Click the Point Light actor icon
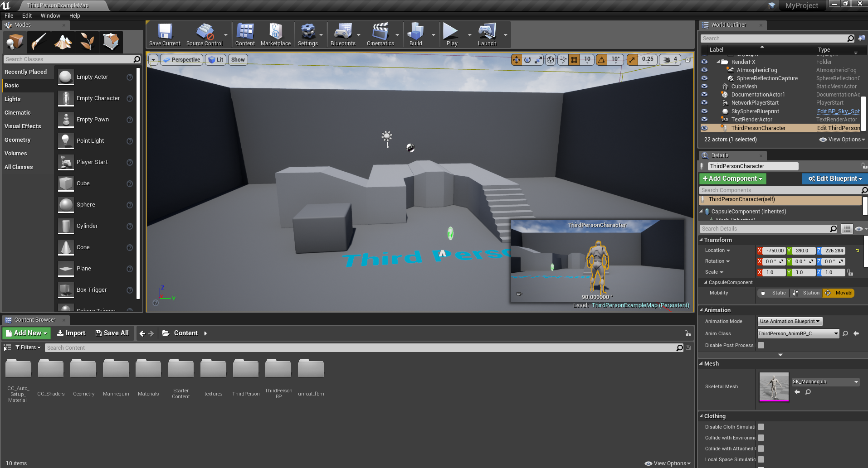868x468 pixels. pos(66,141)
